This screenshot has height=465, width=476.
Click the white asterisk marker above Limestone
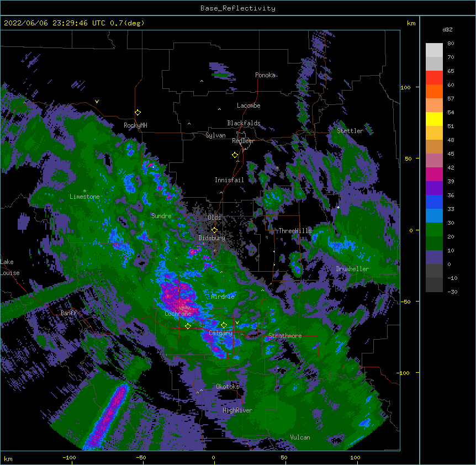pos(84,191)
